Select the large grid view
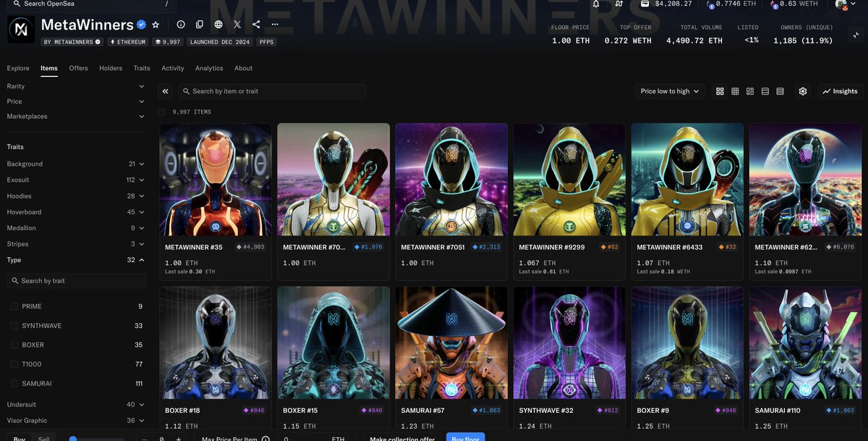 720,91
